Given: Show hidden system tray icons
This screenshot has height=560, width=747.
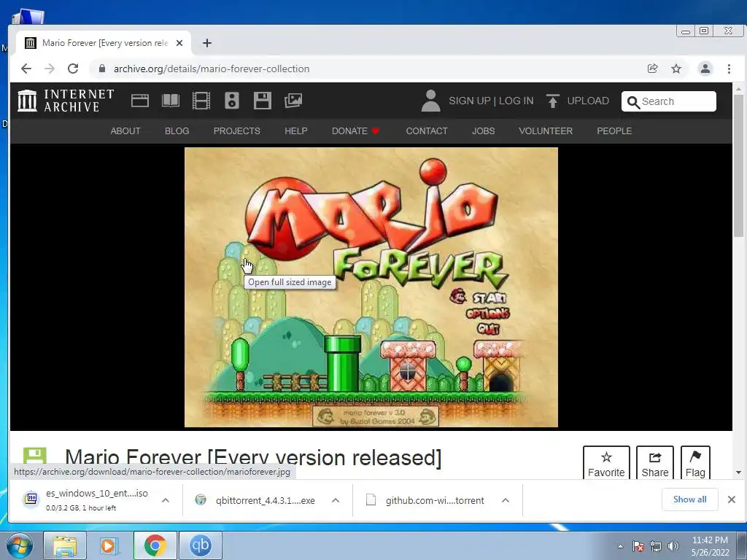Looking at the screenshot, I should click(620, 546).
